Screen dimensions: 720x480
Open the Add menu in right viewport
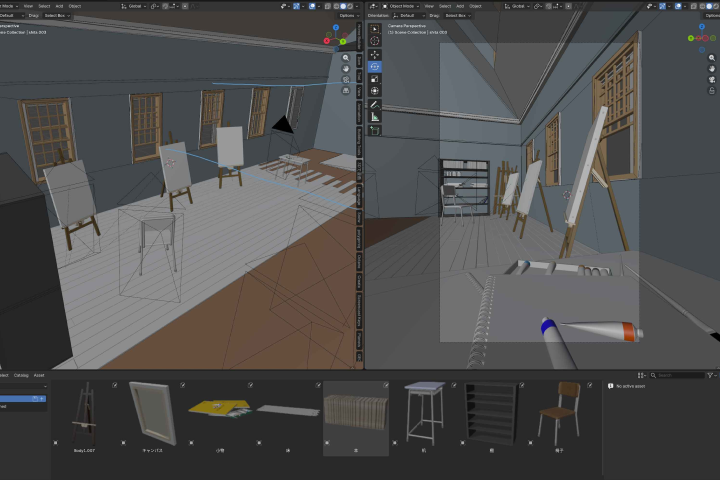[x=460, y=6]
